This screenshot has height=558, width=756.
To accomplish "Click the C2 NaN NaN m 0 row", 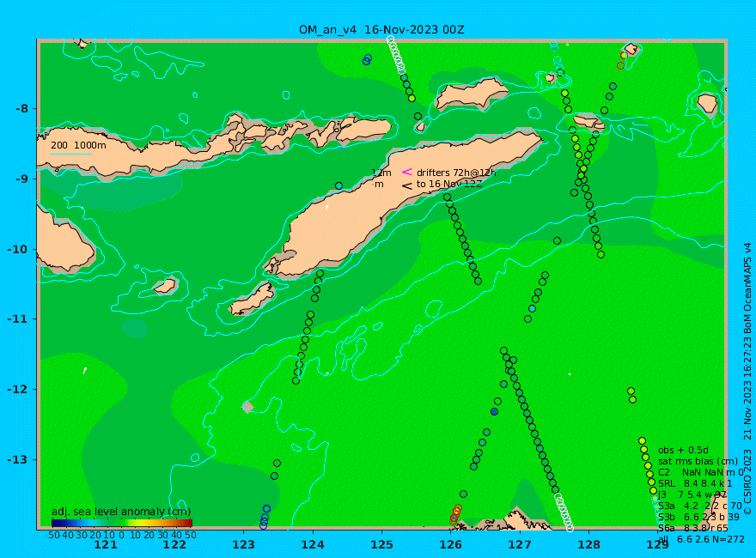I will click(701, 473).
